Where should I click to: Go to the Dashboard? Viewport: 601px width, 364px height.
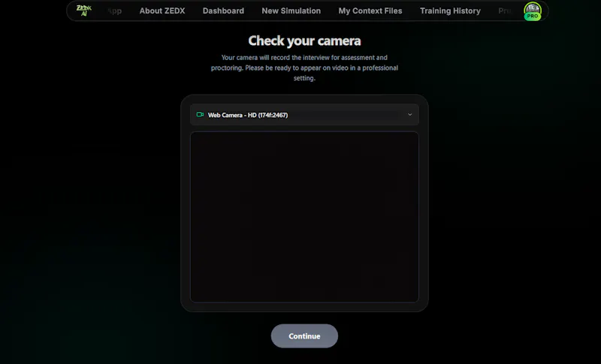coord(223,11)
